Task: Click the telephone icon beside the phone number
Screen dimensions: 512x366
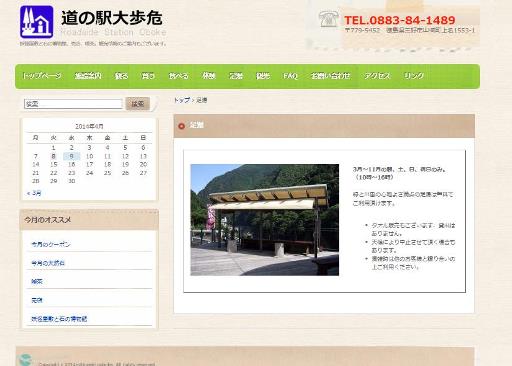Action: point(328,19)
